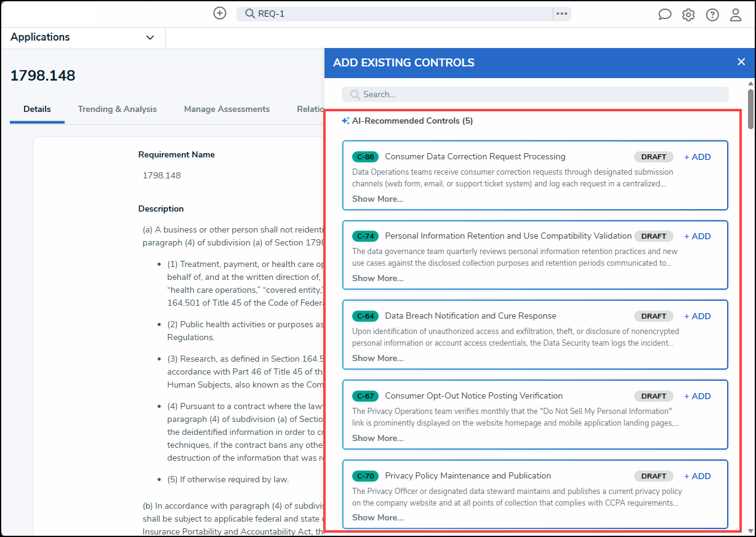756x537 pixels.
Task: Click the plus create-new icon in the top bar
Action: [x=220, y=13]
